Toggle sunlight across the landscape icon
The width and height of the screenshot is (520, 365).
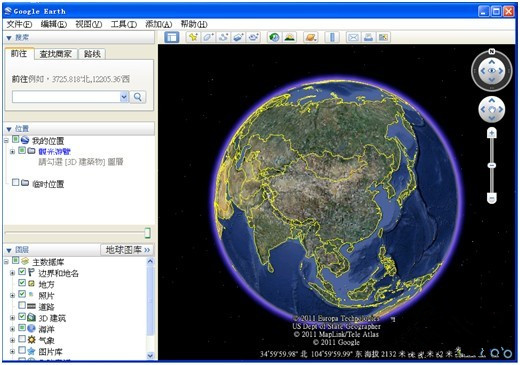pos(290,37)
